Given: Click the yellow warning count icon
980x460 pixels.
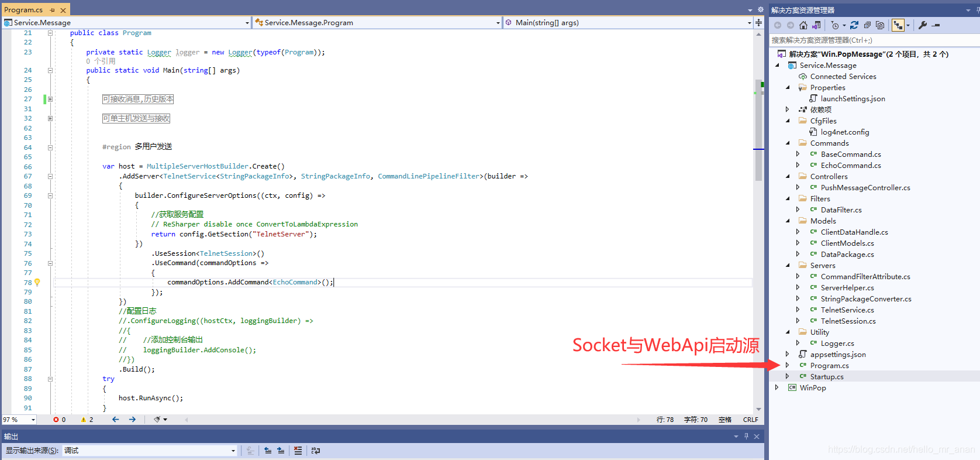Looking at the screenshot, I should coord(84,420).
